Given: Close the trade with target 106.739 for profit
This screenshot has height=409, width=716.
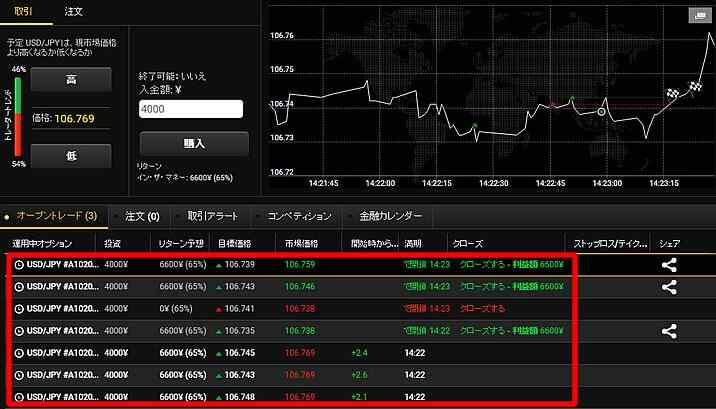Looking at the screenshot, I should [x=511, y=264].
